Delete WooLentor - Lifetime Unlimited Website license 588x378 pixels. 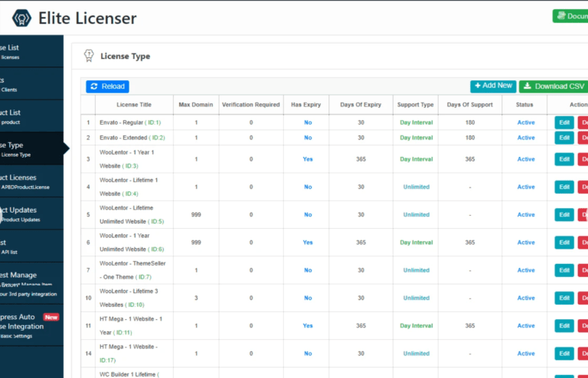click(583, 215)
